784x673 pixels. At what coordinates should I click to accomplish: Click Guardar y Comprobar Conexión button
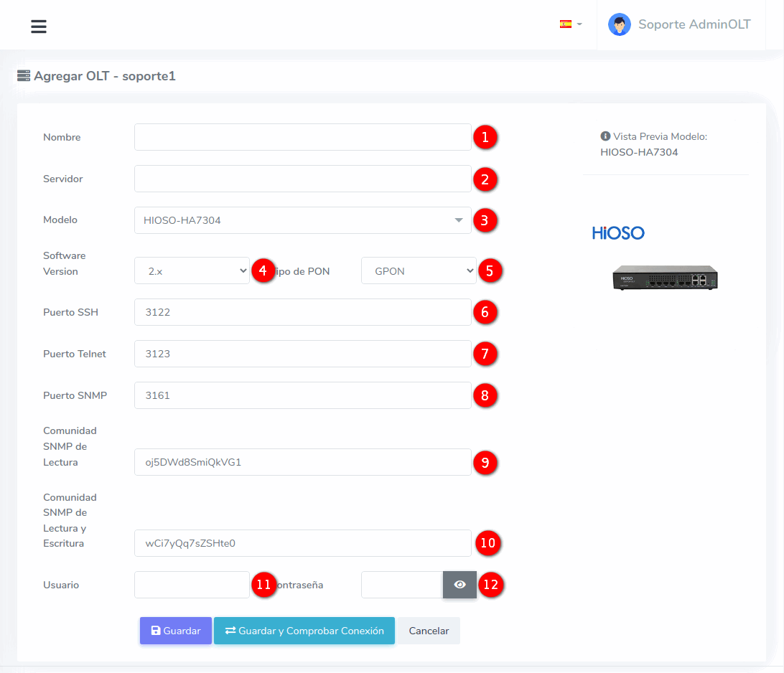(x=304, y=631)
